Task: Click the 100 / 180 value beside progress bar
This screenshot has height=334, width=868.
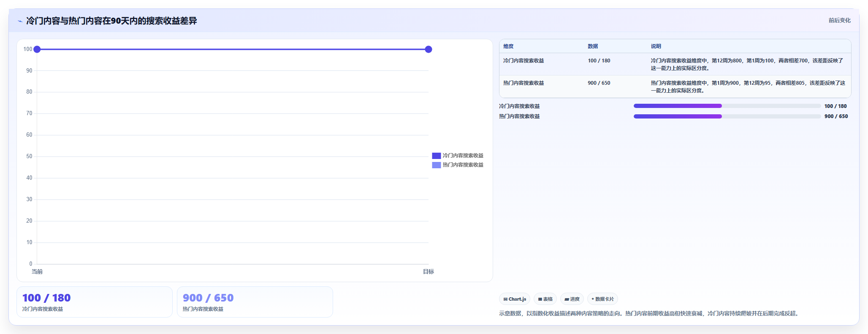Action: pos(835,106)
